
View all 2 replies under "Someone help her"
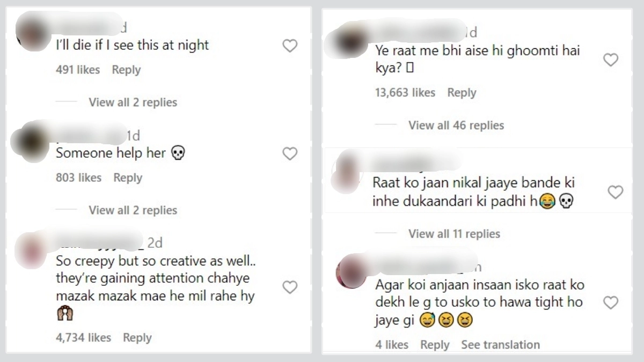133,210
